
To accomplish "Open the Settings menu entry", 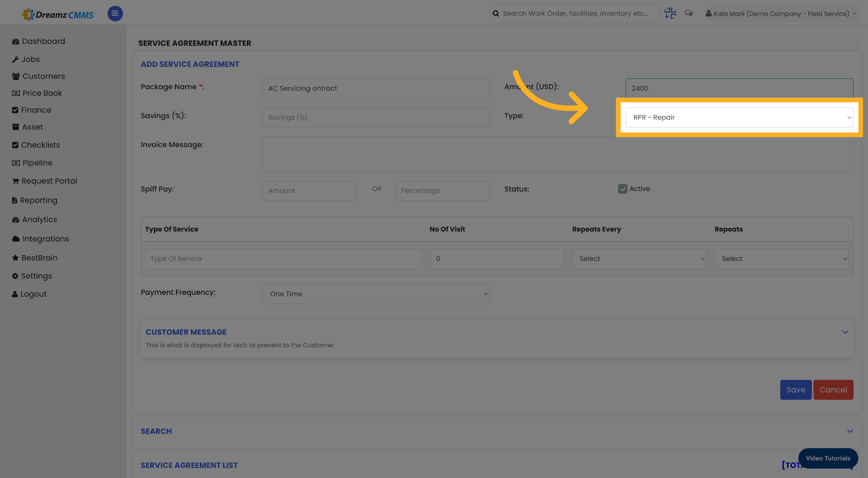I will coord(15,276).
